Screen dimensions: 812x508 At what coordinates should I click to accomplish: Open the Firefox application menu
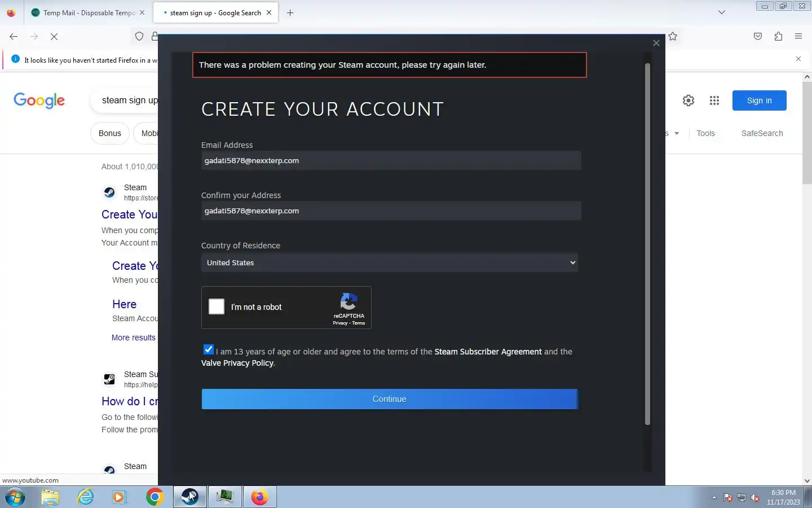[x=798, y=37]
